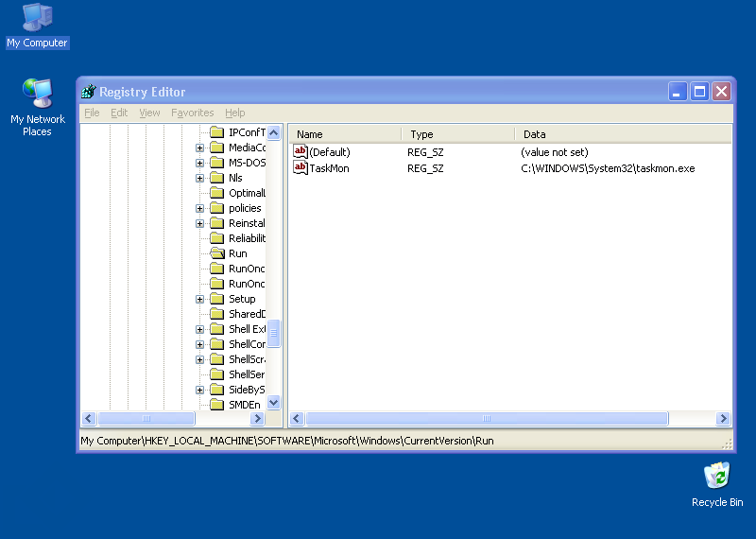
Task: Click tree pane scroll right arrow
Action: (257, 418)
